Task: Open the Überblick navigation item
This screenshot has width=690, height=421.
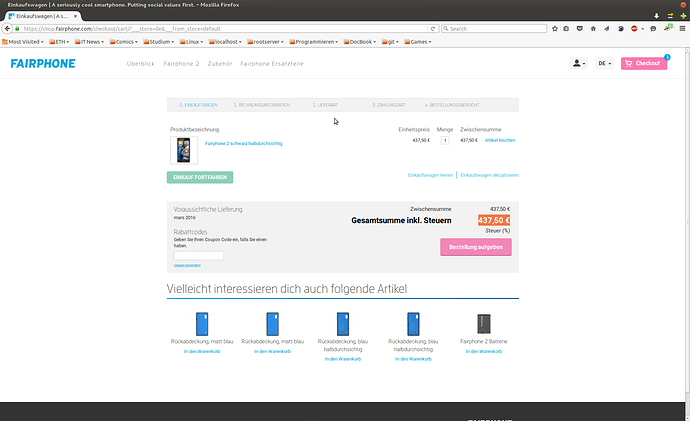Action: click(x=140, y=64)
